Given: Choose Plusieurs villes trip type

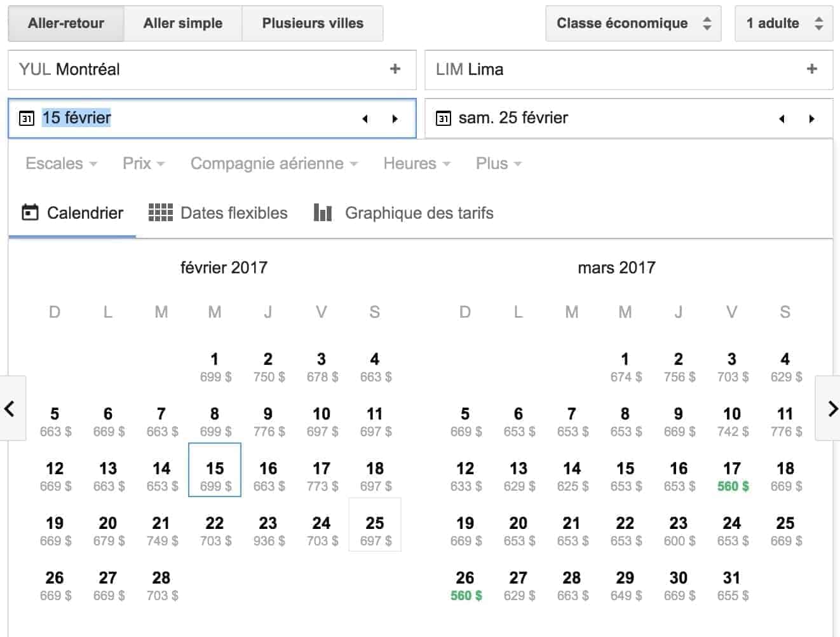Looking at the screenshot, I should click(x=313, y=24).
